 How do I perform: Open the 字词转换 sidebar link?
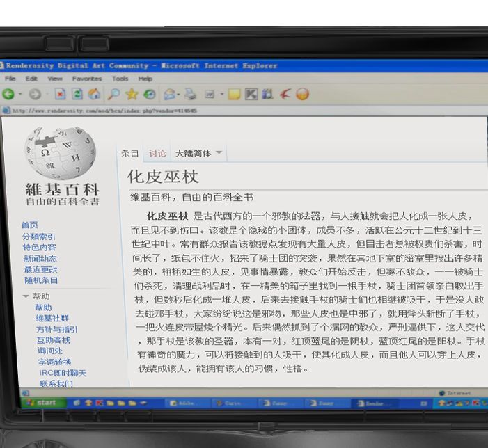(54, 362)
